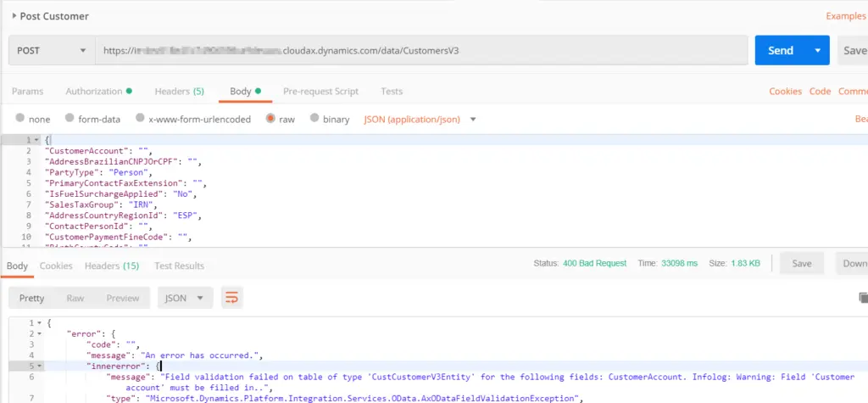Click the Field validation failed message
The width and height of the screenshot is (868, 403).
pos(480,382)
